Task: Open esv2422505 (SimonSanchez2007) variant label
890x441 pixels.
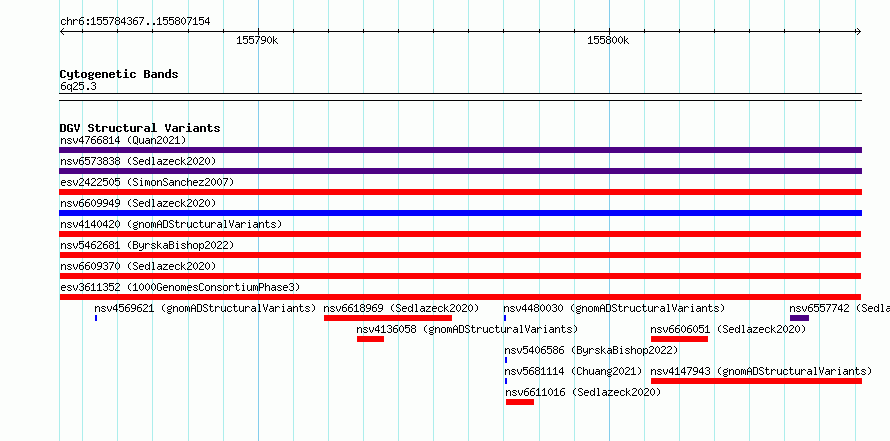Action: [x=147, y=182]
